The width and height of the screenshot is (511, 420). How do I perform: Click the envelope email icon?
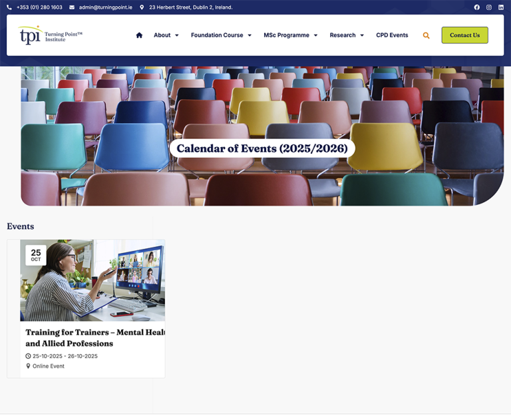(x=72, y=7)
